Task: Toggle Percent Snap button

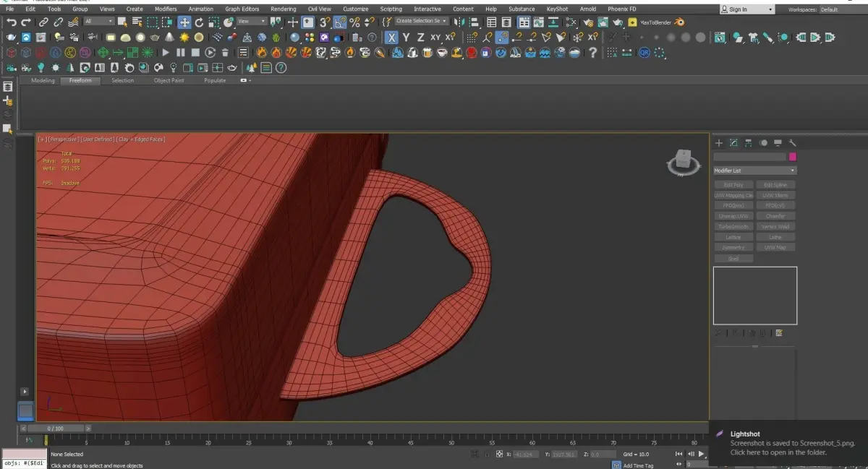Action: pyautogui.click(x=354, y=22)
